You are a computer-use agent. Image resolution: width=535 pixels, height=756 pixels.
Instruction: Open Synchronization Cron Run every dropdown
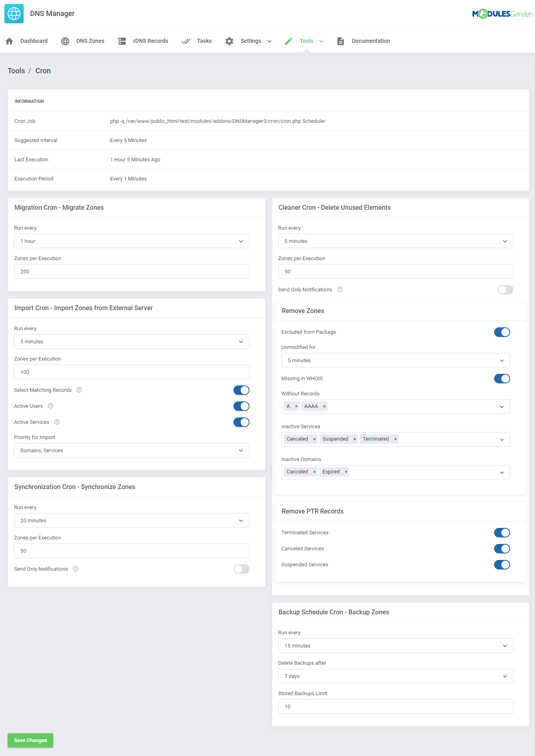[132, 520]
